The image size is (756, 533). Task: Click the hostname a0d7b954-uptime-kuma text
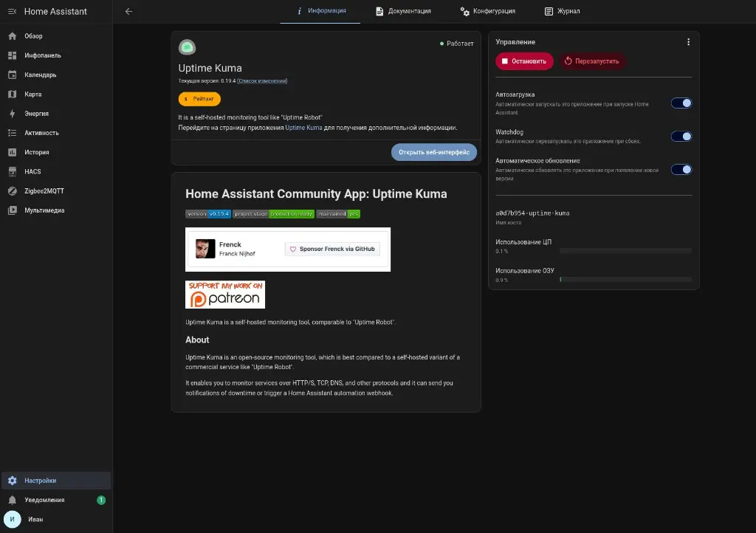pyautogui.click(x=532, y=213)
